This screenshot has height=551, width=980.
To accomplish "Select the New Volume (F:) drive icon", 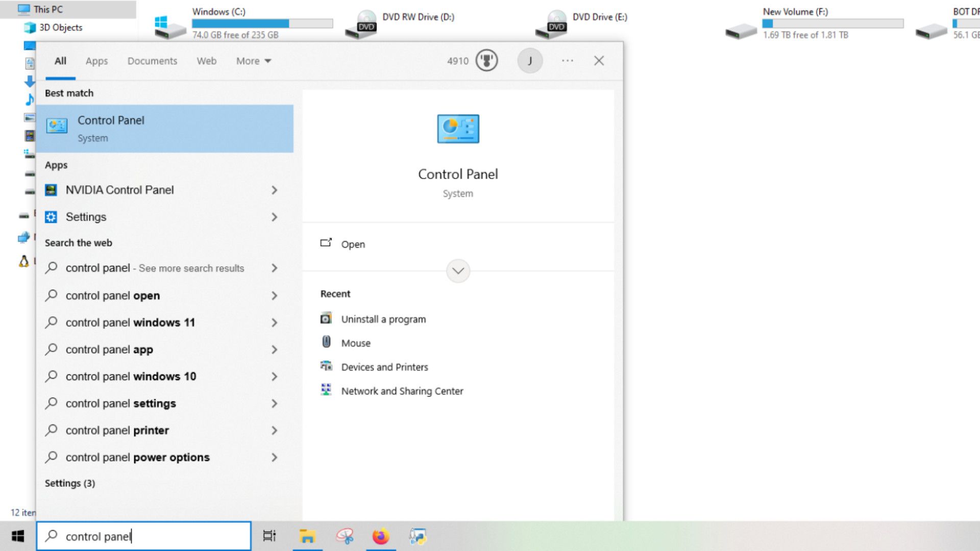I will point(741,31).
